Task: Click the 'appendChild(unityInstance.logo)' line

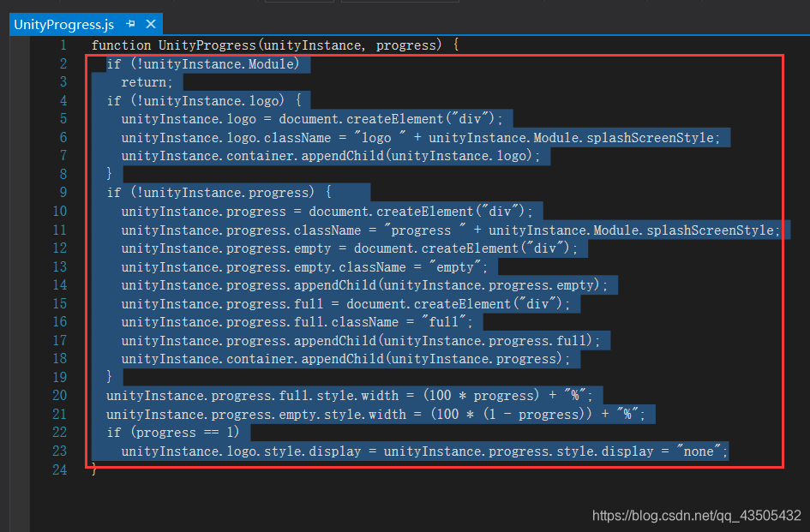Action: [331, 156]
